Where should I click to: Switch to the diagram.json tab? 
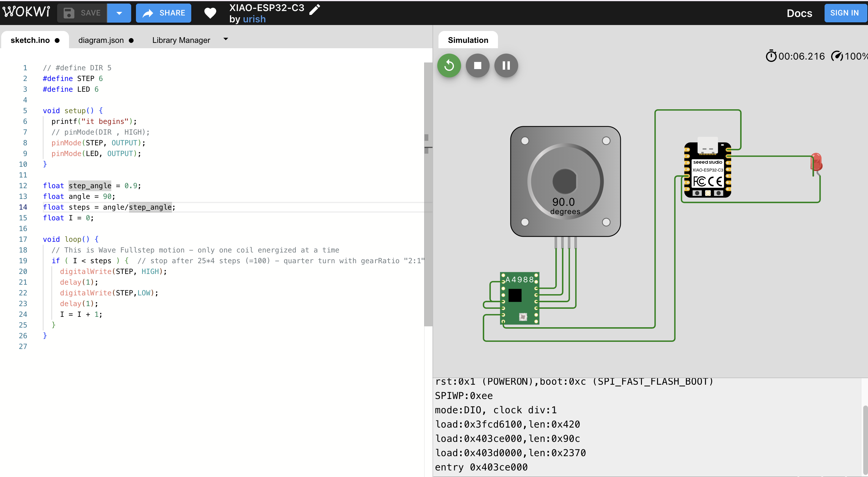pos(106,40)
